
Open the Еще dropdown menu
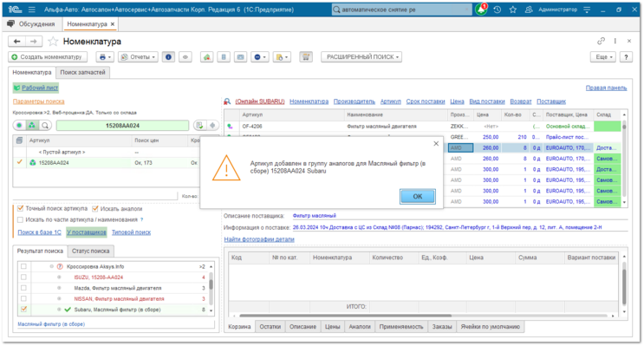point(603,57)
